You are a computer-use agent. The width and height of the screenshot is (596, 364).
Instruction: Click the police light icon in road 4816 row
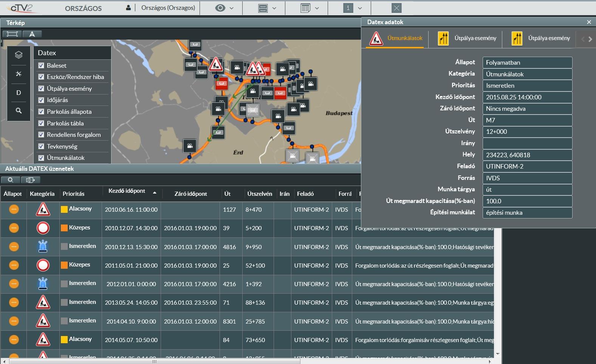[43, 246]
